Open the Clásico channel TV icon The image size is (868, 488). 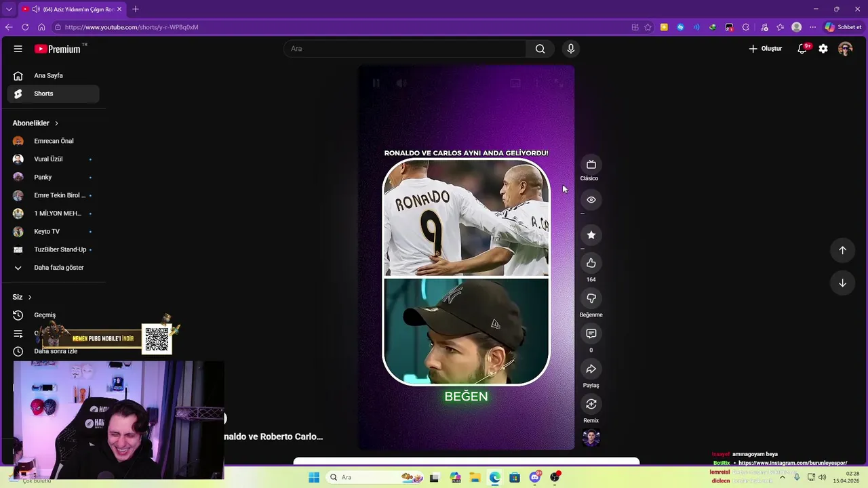pyautogui.click(x=591, y=165)
